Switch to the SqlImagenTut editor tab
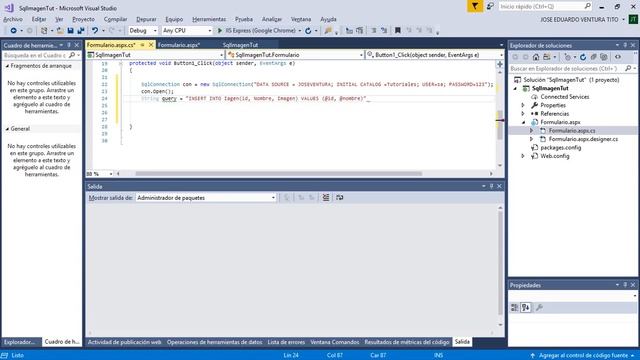The image size is (640, 360). point(240,45)
